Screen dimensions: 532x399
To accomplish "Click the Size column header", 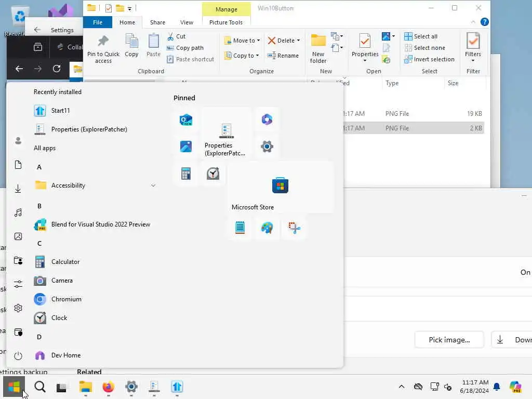I will tap(453, 83).
